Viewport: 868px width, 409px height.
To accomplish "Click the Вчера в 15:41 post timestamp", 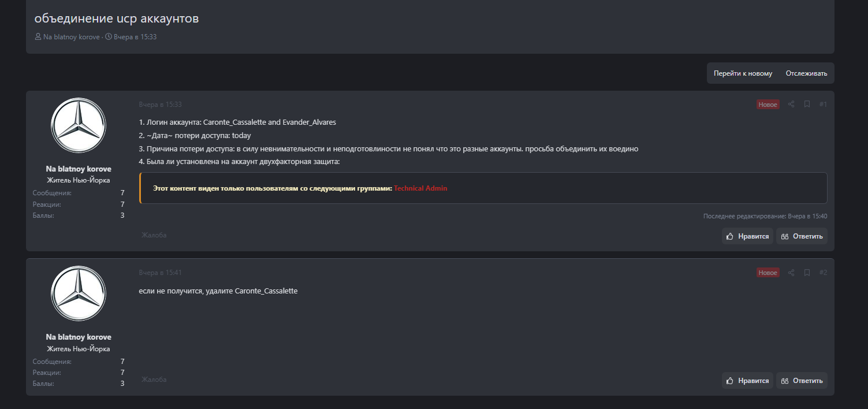I will pos(160,273).
